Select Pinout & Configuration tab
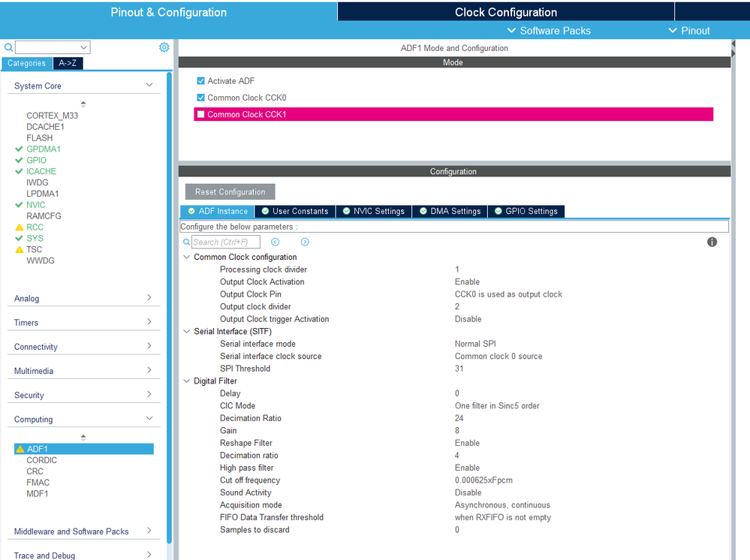 coord(168,12)
